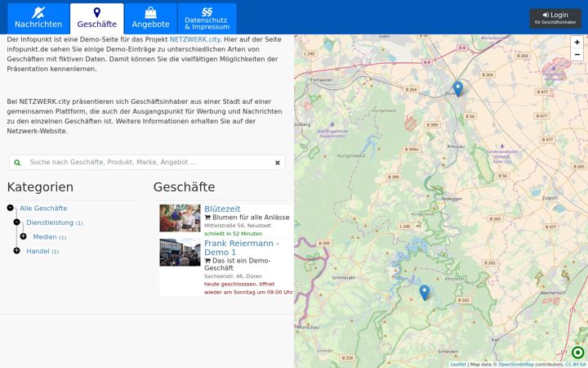The height and width of the screenshot is (368, 588).
Task: Click the Schleiden label on the map
Action: (448, 352)
